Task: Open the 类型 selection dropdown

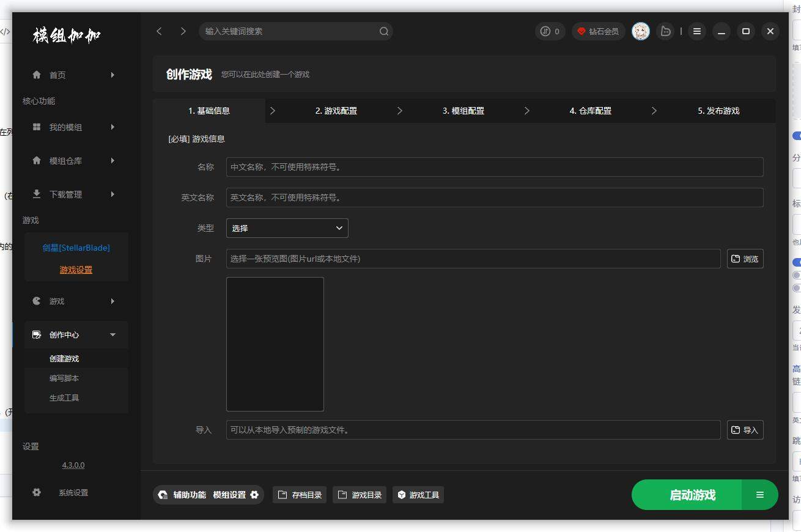Action: (287, 228)
